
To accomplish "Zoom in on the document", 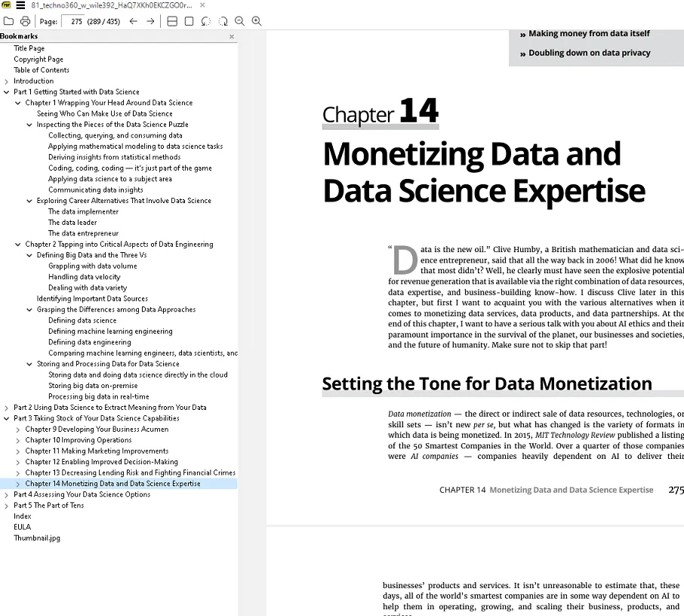I will point(257,21).
